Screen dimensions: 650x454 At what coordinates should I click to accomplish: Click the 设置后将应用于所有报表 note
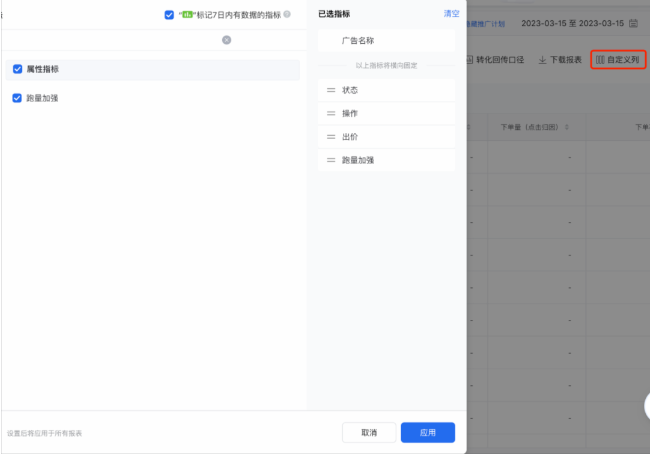44,433
